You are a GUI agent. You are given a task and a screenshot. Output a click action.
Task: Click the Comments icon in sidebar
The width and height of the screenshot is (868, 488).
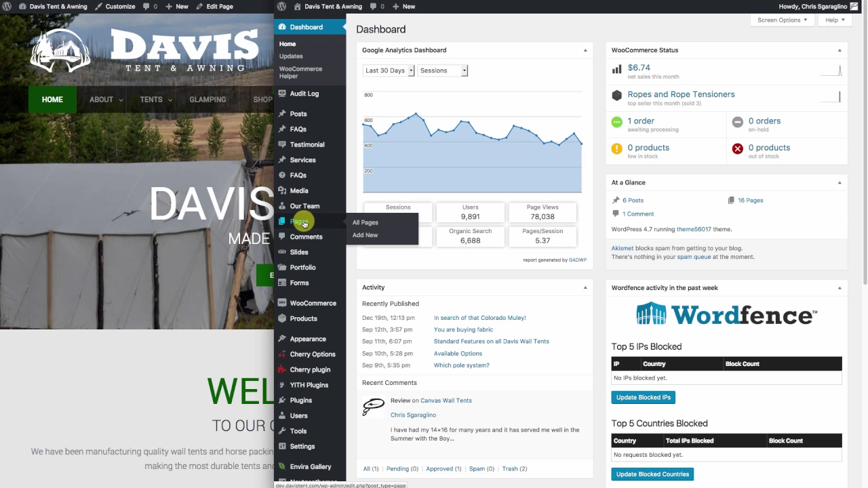[282, 237]
